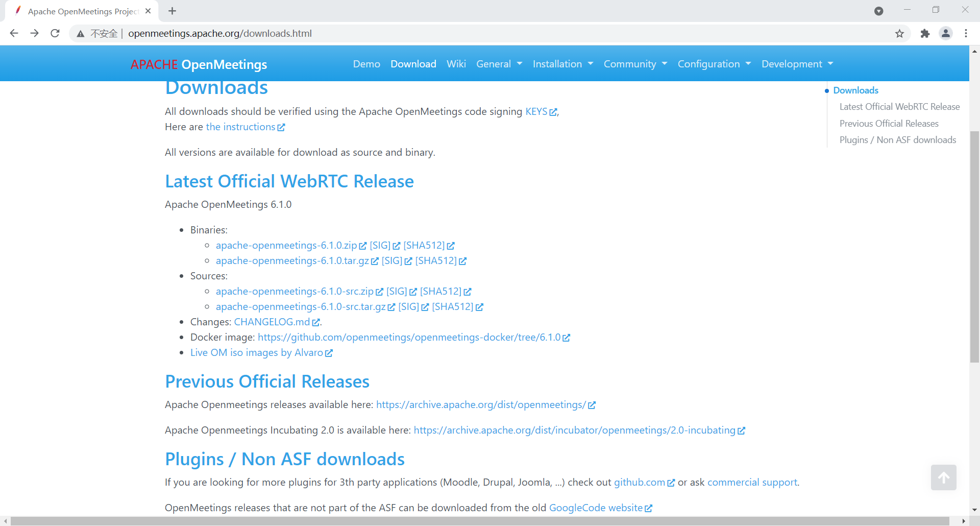Open the Wiki nav item
The width and height of the screenshot is (980, 526).
tap(456, 64)
